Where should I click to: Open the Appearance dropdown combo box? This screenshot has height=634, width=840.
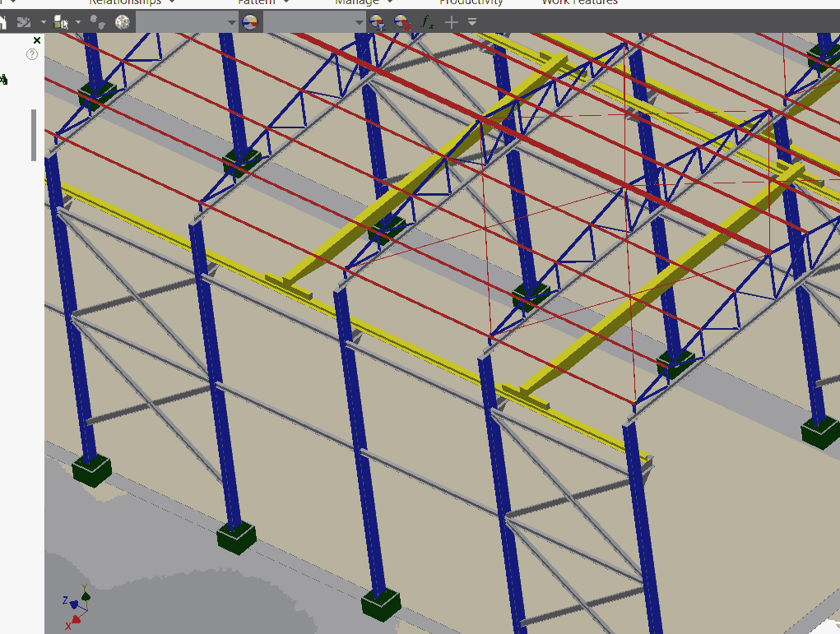[315, 22]
